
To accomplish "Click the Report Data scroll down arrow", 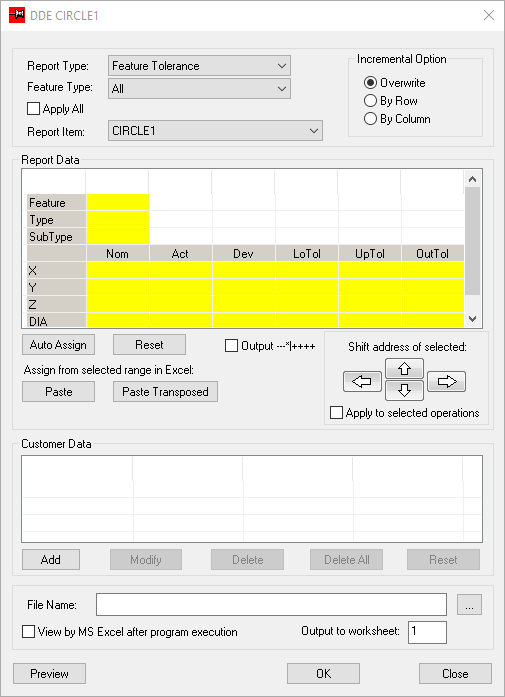I will point(473,319).
